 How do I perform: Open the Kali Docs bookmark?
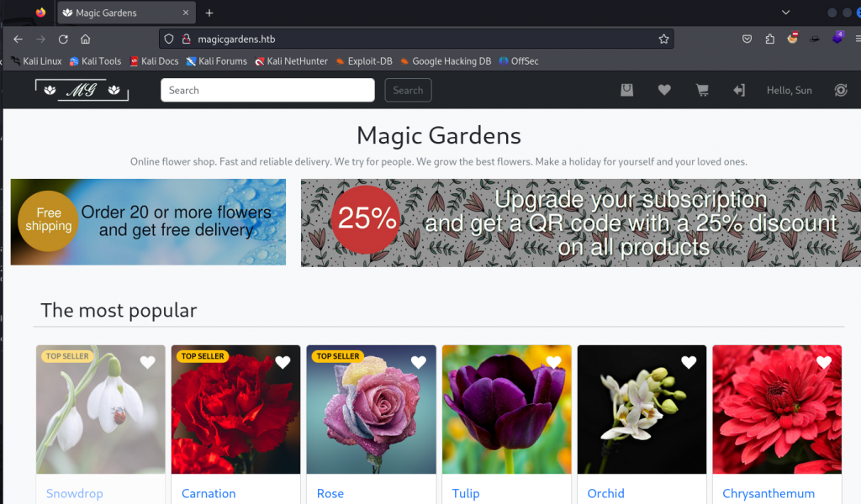click(155, 60)
